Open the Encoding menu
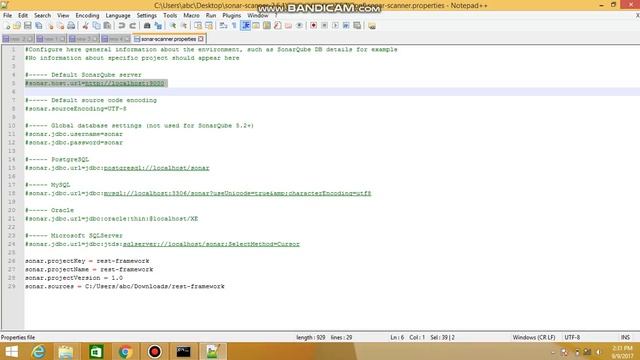 pos(87,16)
